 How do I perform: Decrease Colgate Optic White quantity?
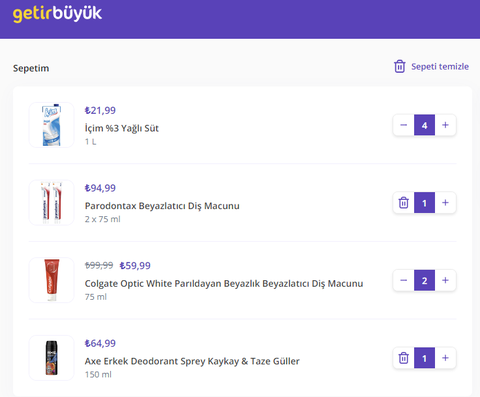click(403, 280)
